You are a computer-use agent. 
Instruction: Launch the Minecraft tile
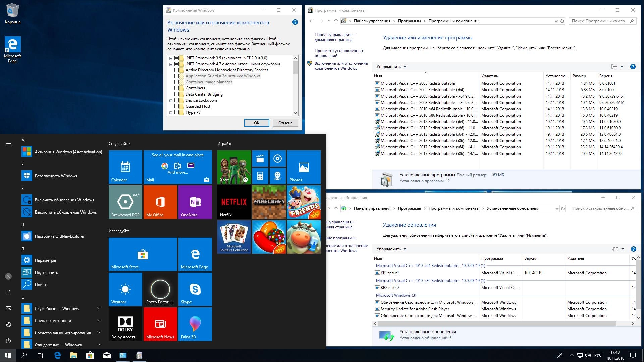269,202
